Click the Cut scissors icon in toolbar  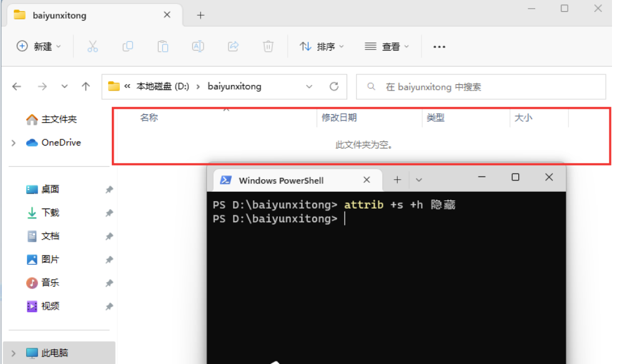click(92, 46)
